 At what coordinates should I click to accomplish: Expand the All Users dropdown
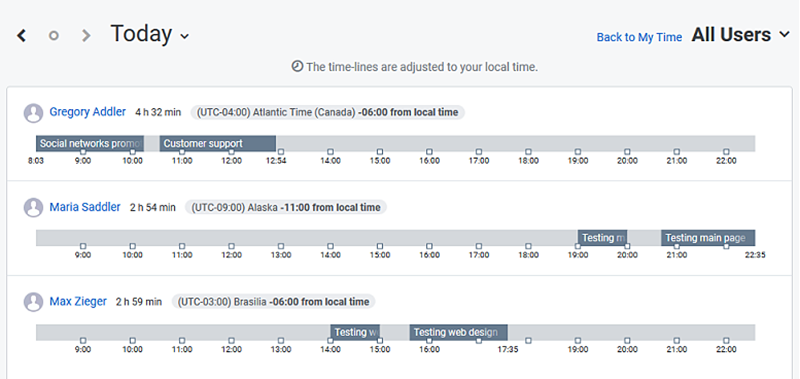click(740, 35)
